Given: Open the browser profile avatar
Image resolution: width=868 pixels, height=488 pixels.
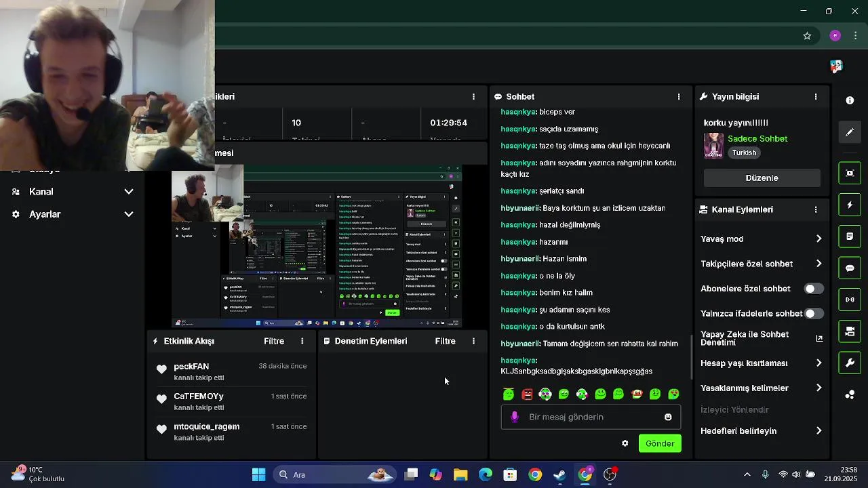Looking at the screenshot, I should (835, 36).
